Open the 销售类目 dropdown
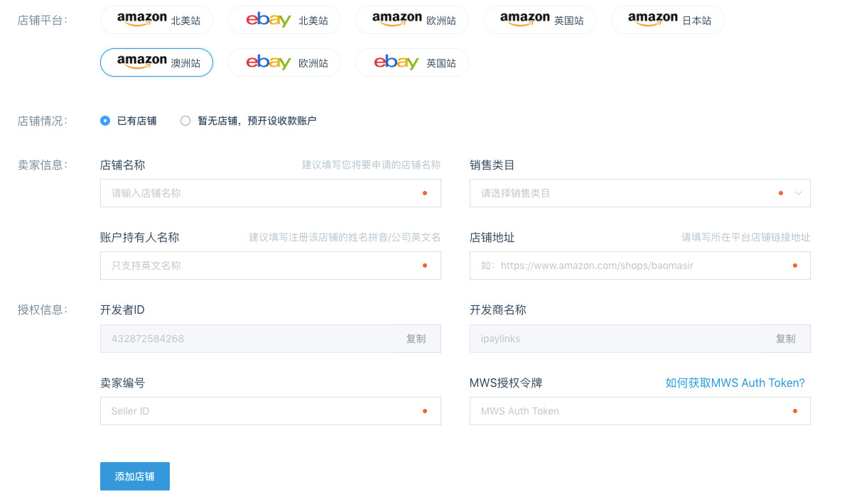842x504 pixels. [639, 193]
